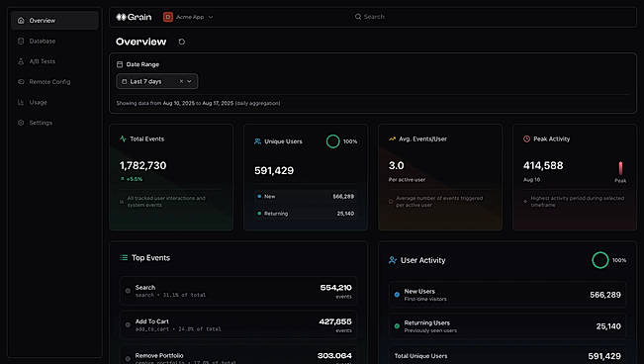Screen dimensions: 644x364
Task: Click the Remote Config icon
Action: (x=21, y=82)
